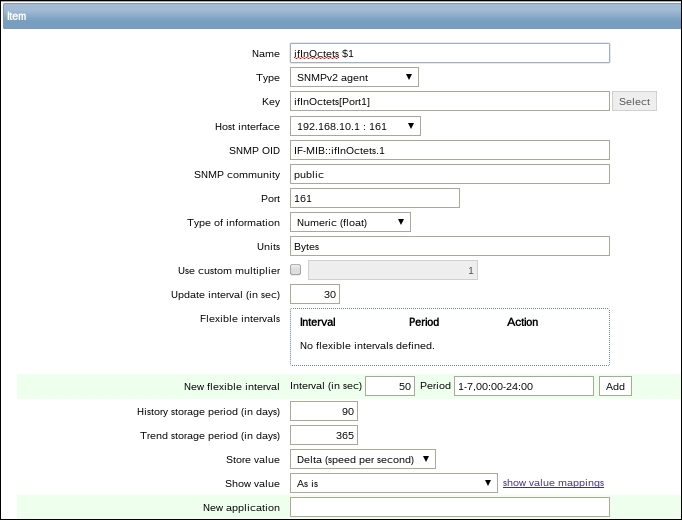Click the flexible Interval (in sec) field
This screenshot has height=520, width=682.
coord(390,386)
